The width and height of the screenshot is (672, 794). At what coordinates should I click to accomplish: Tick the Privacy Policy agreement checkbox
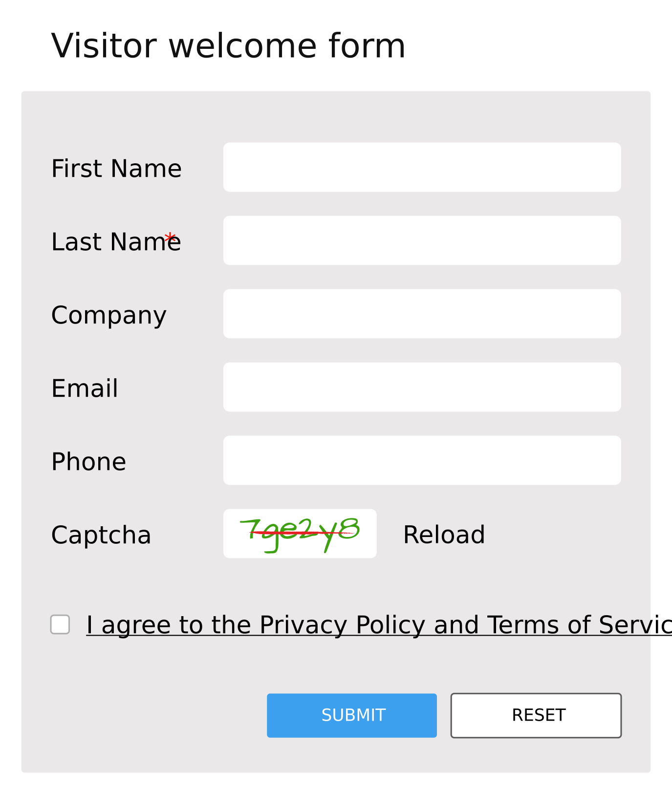pyautogui.click(x=60, y=624)
